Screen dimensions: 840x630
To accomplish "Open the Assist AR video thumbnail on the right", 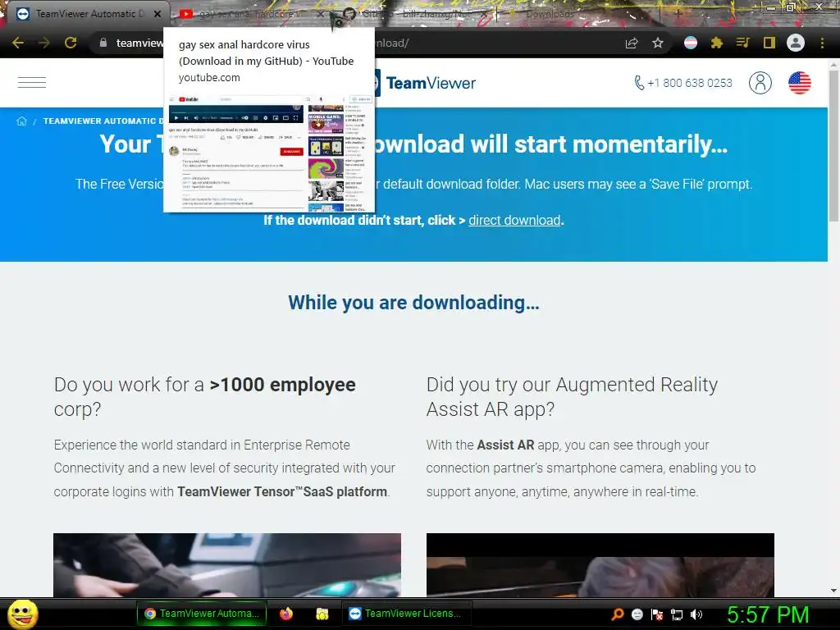I will (600, 564).
